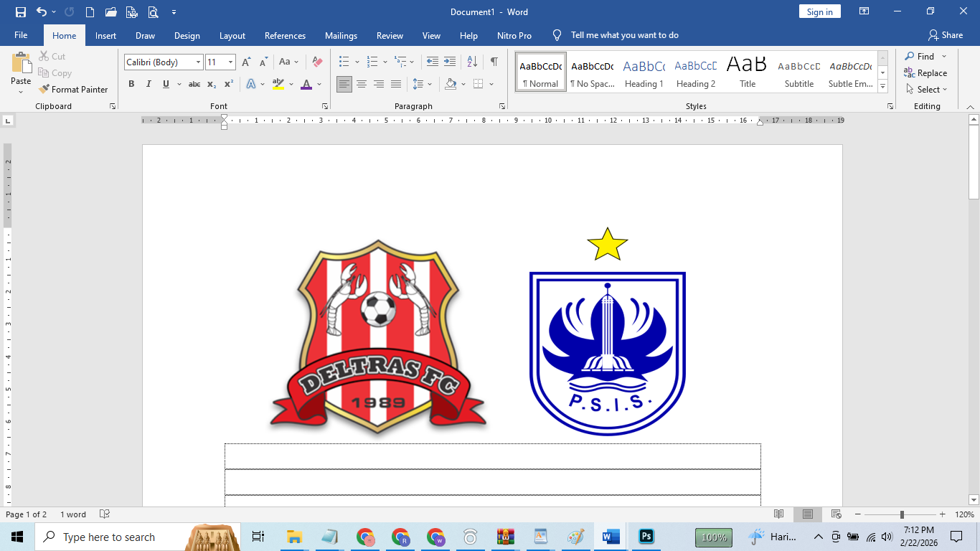This screenshot has height=551, width=980.
Task: Justify the paragraph text
Action: [396, 84]
